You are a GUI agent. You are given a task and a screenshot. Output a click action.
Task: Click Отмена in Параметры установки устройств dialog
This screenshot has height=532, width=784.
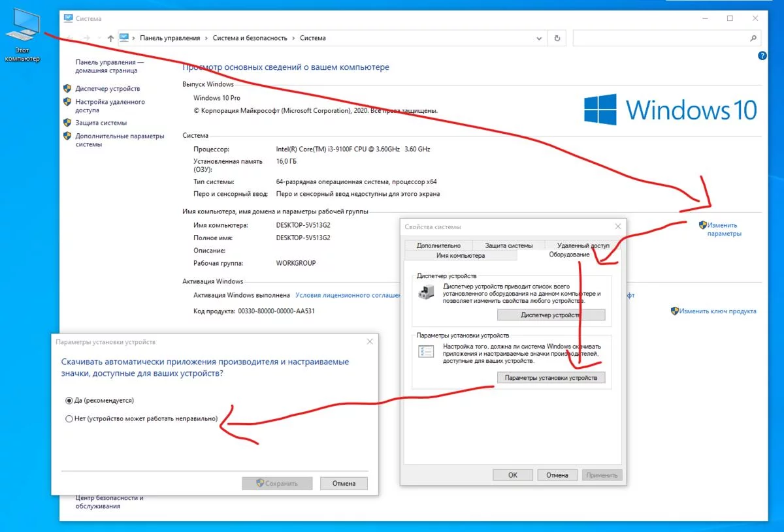[x=344, y=484]
